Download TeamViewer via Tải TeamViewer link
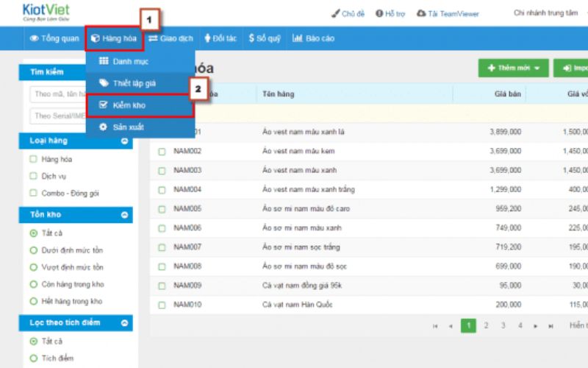 [x=447, y=13]
